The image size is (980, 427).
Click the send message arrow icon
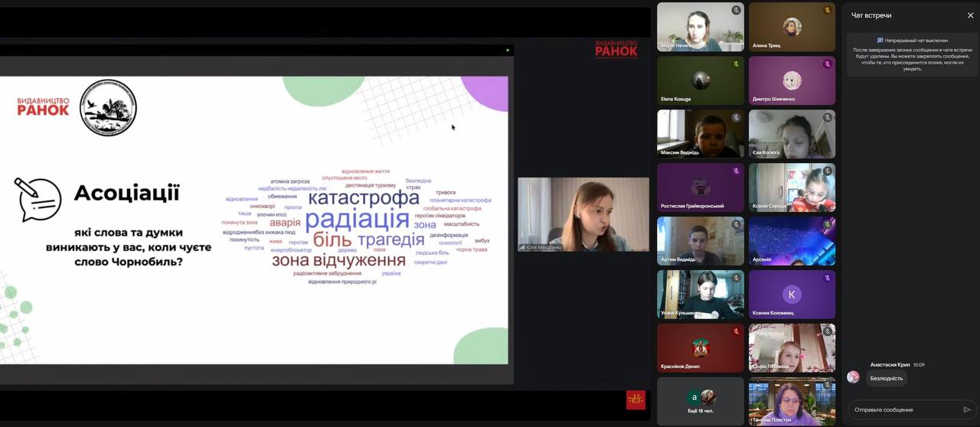(967, 409)
